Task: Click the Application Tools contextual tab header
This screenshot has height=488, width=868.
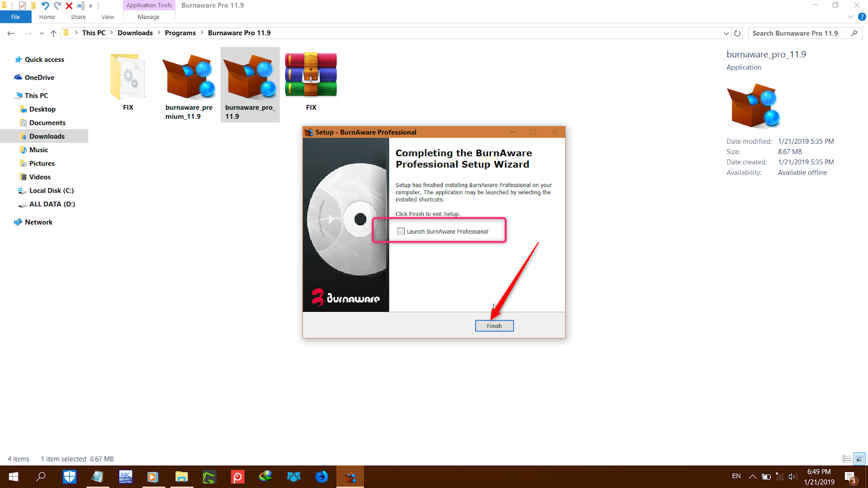Action: [x=149, y=5]
